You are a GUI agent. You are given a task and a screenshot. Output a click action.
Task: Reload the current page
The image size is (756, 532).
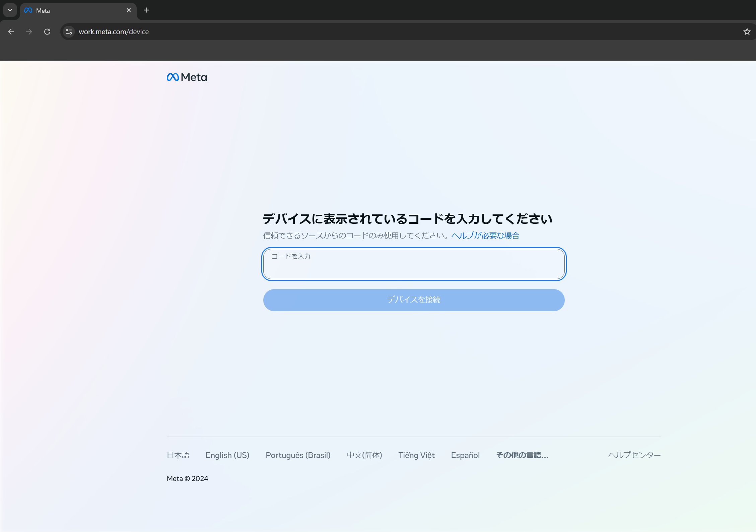coord(47,31)
